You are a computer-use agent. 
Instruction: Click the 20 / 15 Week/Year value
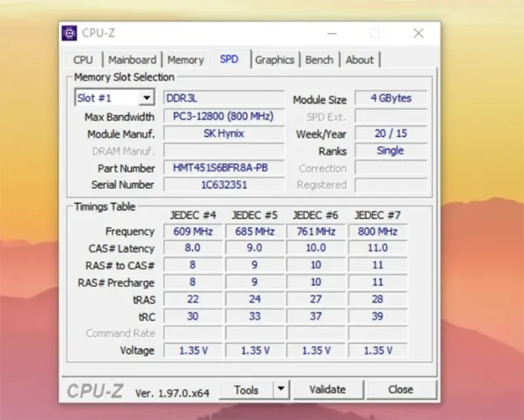click(x=391, y=134)
